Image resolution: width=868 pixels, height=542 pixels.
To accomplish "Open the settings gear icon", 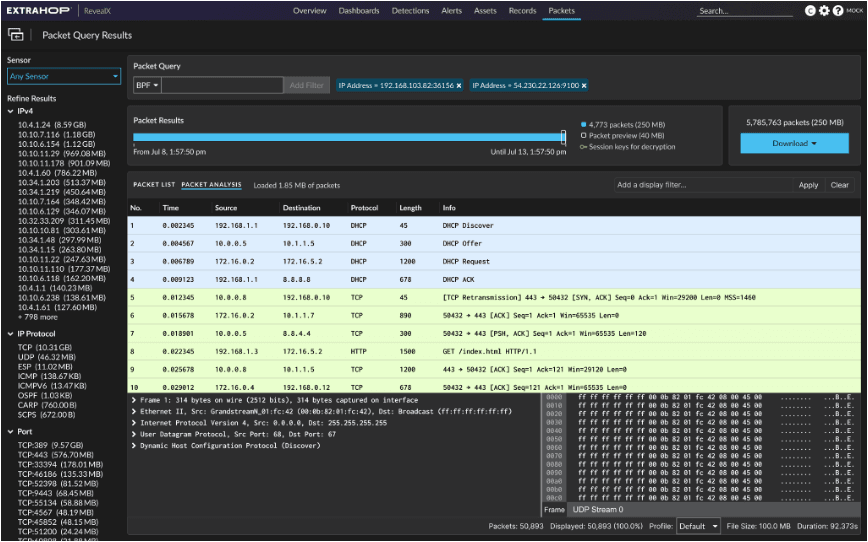I will pyautogui.click(x=824, y=11).
